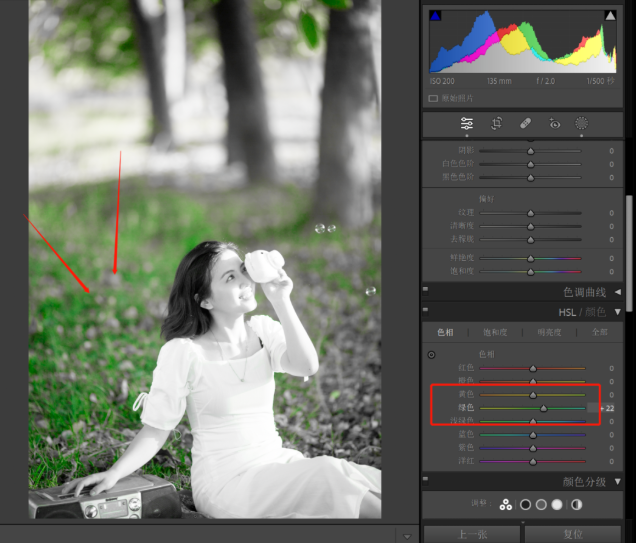Select the Healing bandage tool
This screenshot has width=636, height=543.
pos(525,123)
